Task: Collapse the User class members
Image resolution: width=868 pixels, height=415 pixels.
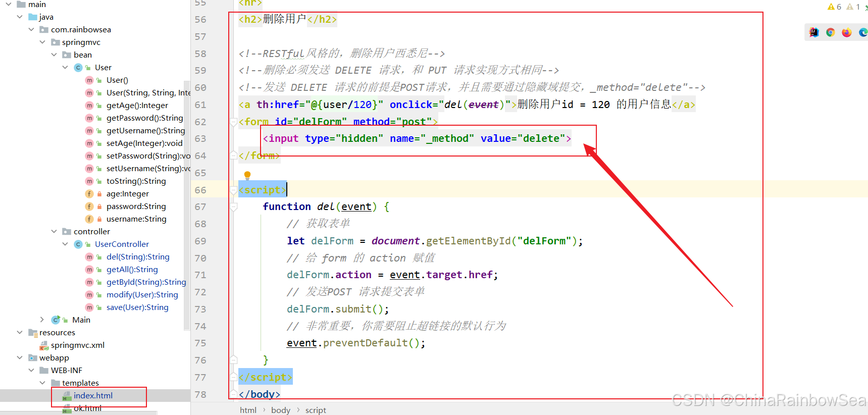Action: [x=65, y=67]
